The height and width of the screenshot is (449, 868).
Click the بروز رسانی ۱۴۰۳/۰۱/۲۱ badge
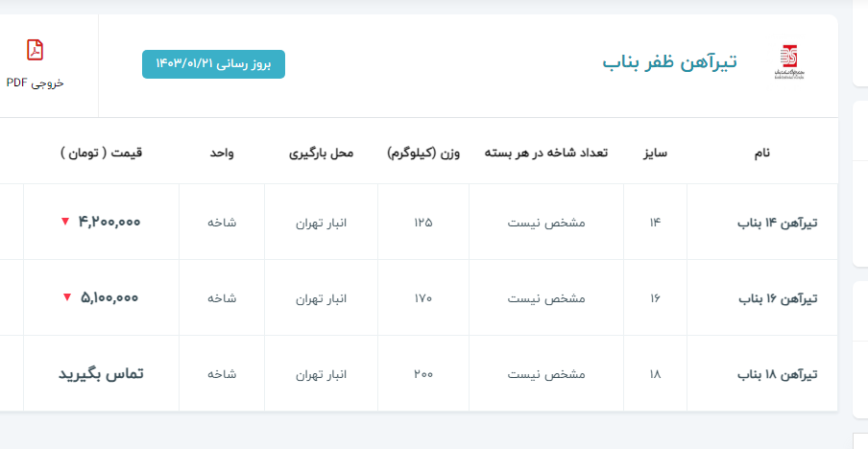[213, 63]
